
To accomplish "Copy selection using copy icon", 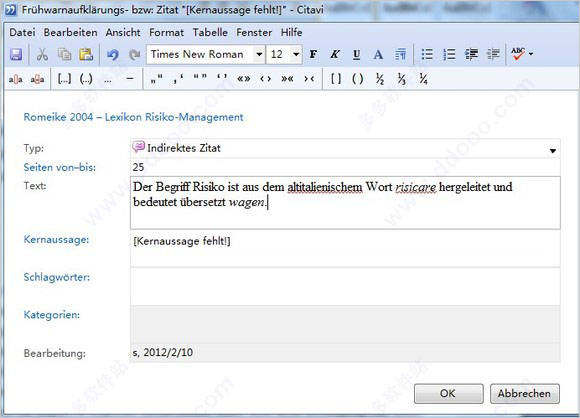I will (x=64, y=54).
